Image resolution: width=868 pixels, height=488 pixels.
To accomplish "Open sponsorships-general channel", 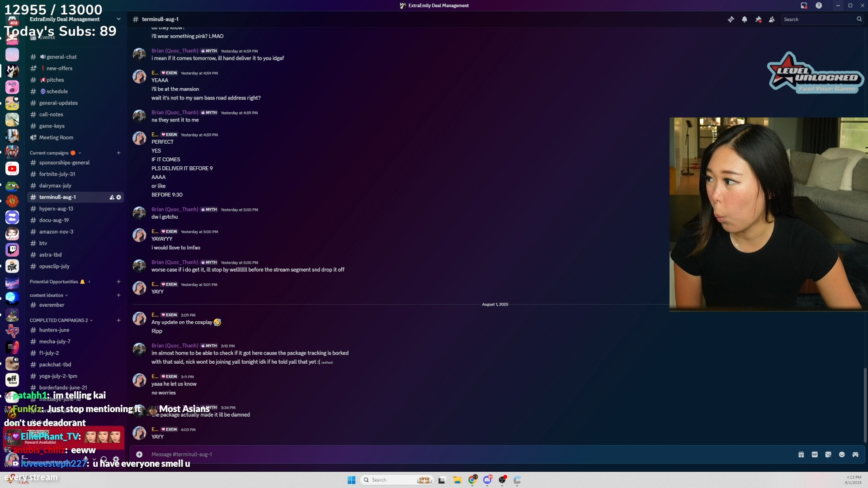I will pyautogui.click(x=75, y=163).
